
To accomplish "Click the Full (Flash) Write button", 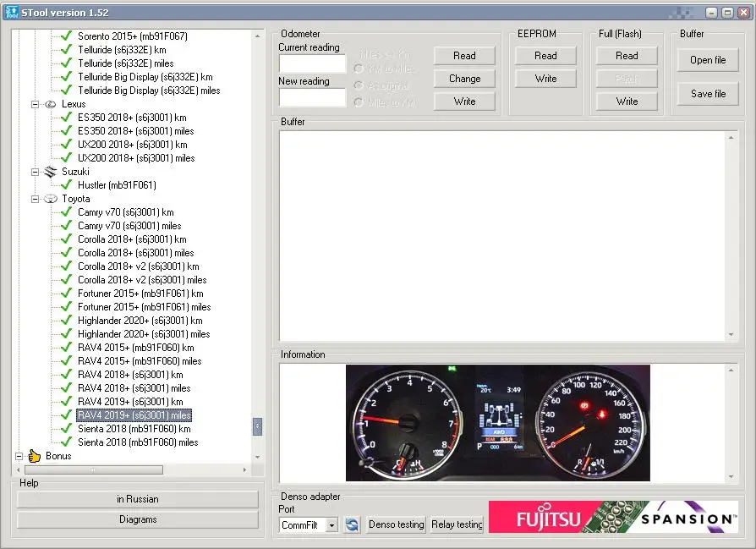I will [627, 102].
